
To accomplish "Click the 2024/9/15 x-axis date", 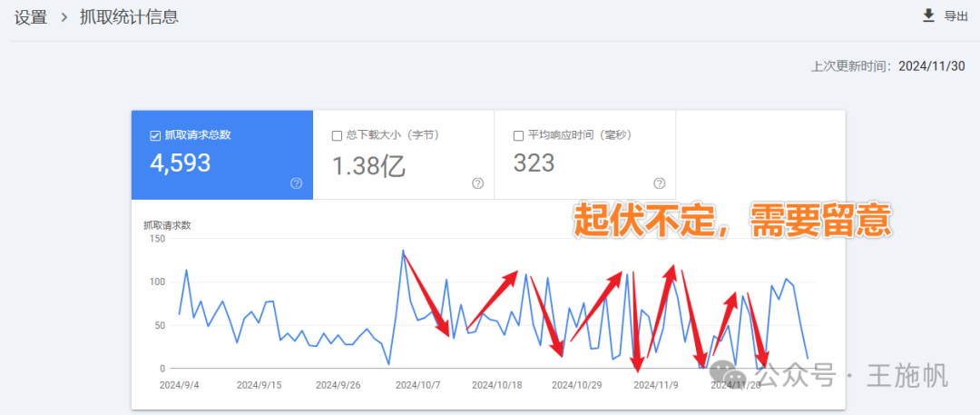I will click(259, 384).
